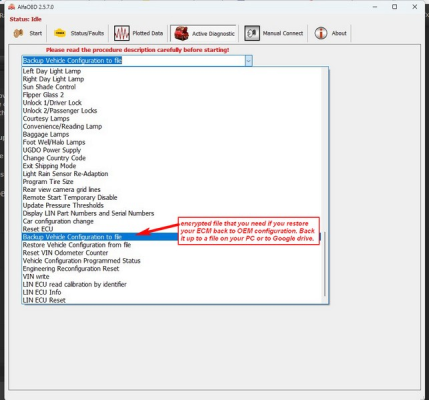The height and width of the screenshot is (400, 429).
Task: Maximize the AlfaOBD window
Action: [394, 7]
